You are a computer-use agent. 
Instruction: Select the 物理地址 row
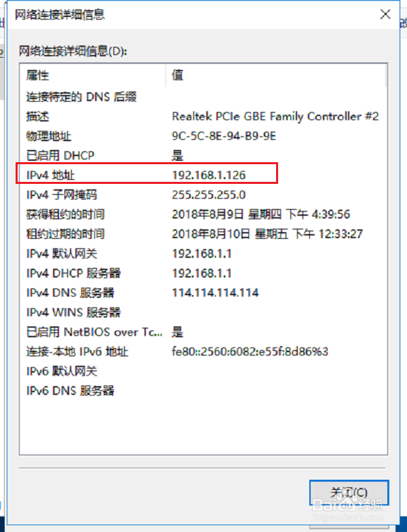(203, 136)
